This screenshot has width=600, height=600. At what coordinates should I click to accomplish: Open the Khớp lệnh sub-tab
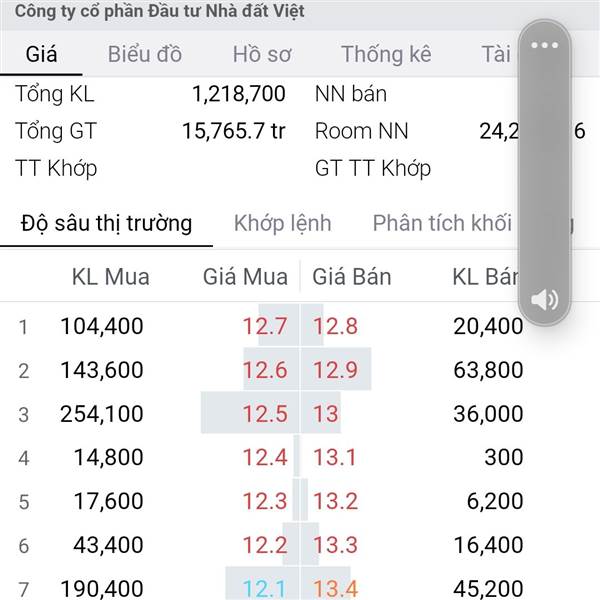point(282,223)
